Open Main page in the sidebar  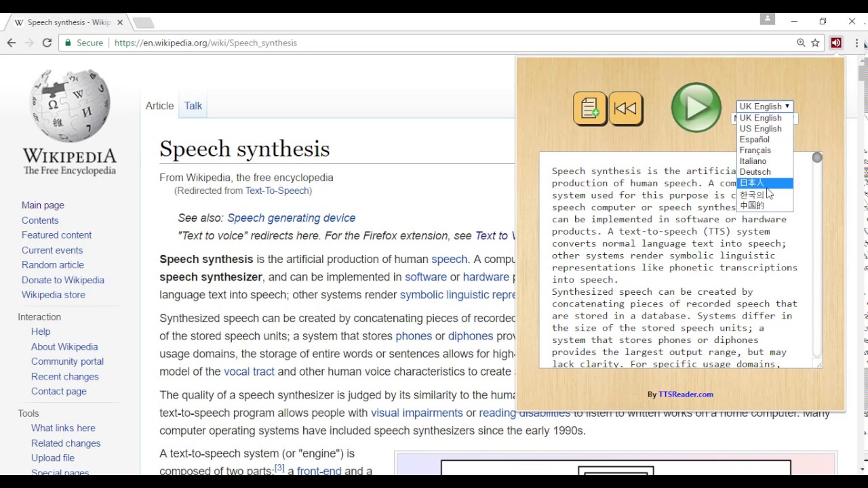(43, 205)
